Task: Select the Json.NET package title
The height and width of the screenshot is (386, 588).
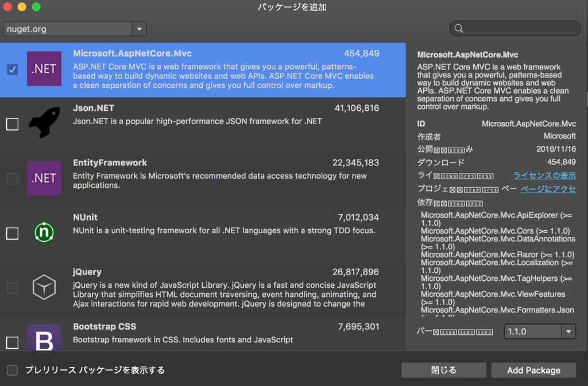Action: pos(94,108)
